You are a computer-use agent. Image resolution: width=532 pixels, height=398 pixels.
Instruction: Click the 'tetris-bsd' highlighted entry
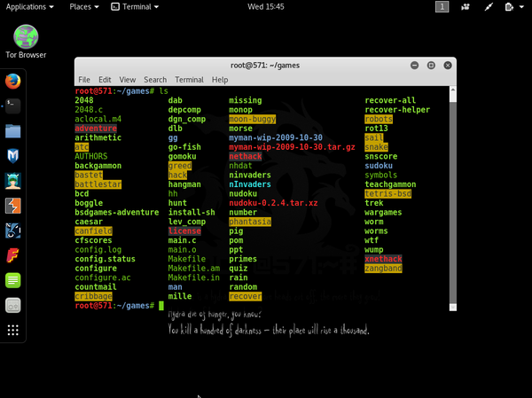pyautogui.click(x=387, y=194)
